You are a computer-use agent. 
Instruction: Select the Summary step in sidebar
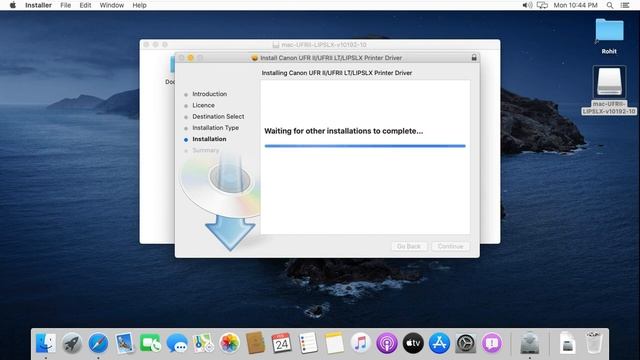[x=205, y=150]
